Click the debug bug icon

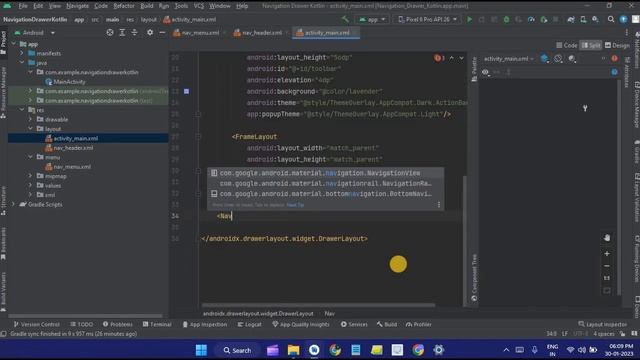point(506,19)
